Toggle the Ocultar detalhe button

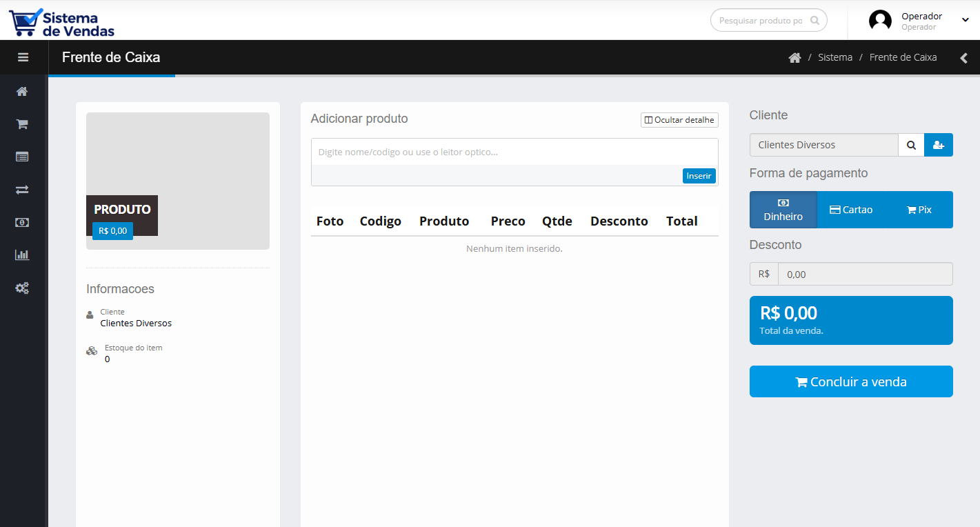coord(679,120)
